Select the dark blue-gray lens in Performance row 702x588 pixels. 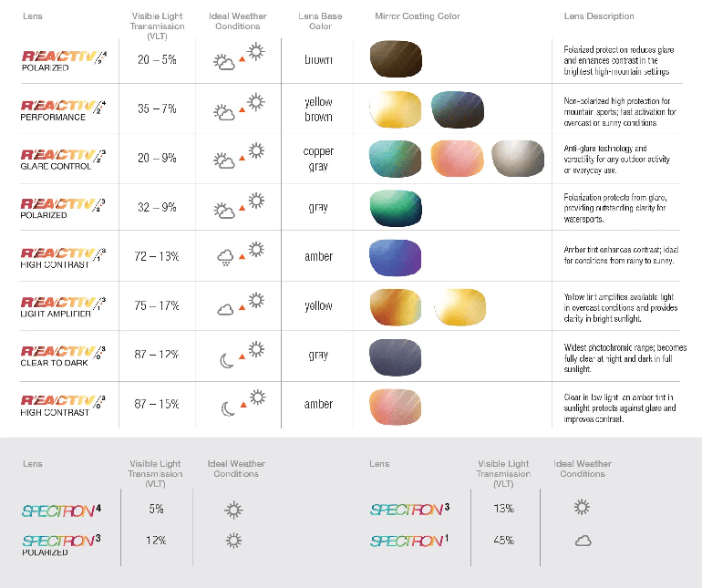tap(458, 109)
